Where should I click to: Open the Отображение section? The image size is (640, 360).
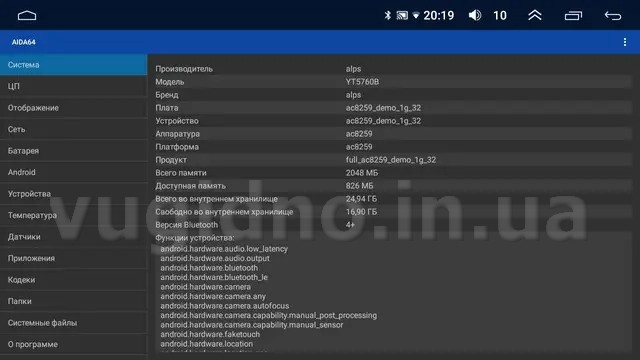click(x=73, y=108)
